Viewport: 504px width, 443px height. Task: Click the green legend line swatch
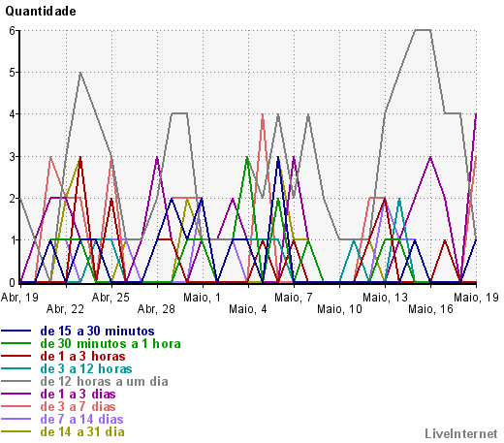coord(16,343)
